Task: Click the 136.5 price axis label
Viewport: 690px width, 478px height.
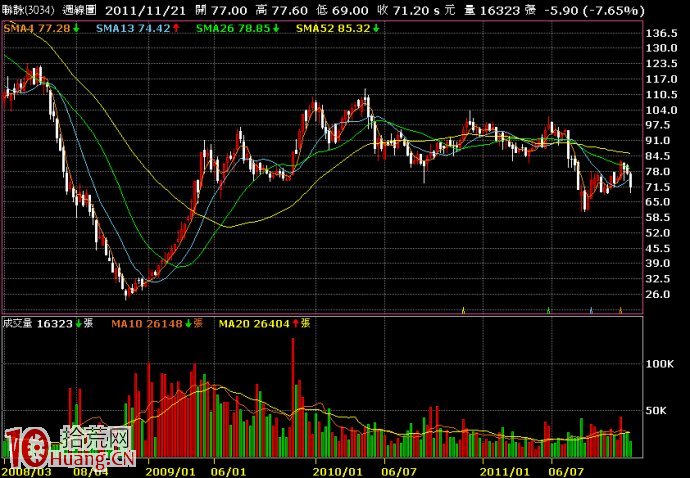Action: click(x=661, y=33)
